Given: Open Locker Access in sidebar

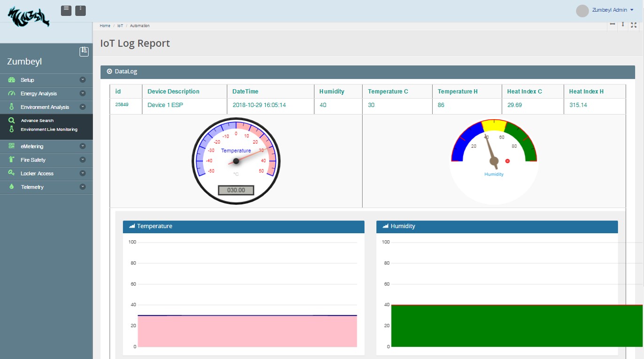Looking at the screenshot, I should click(37, 174).
